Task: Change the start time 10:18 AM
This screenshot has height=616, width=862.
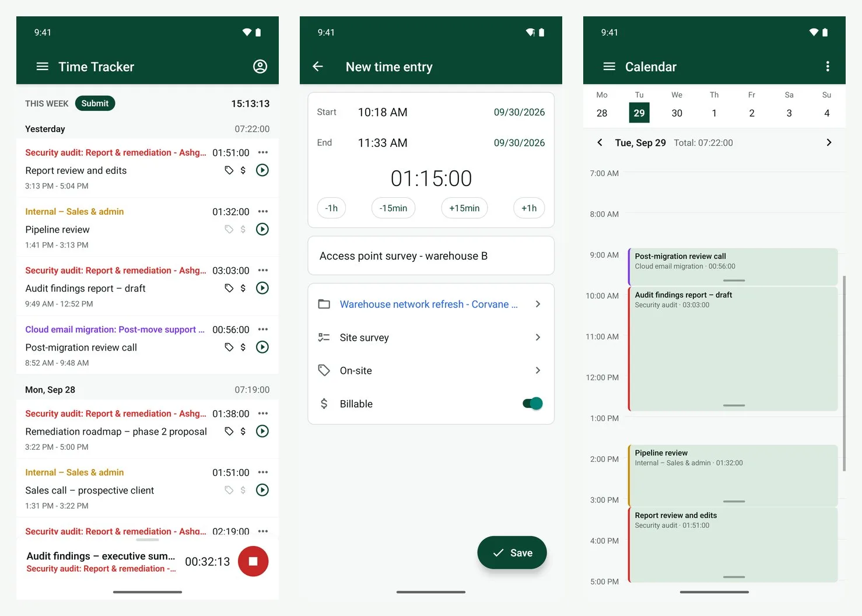Action: [x=383, y=112]
